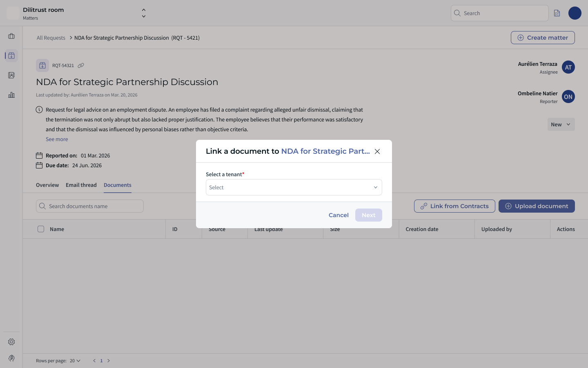Close the Link a document dialog
588x368 pixels.
[377, 151]
